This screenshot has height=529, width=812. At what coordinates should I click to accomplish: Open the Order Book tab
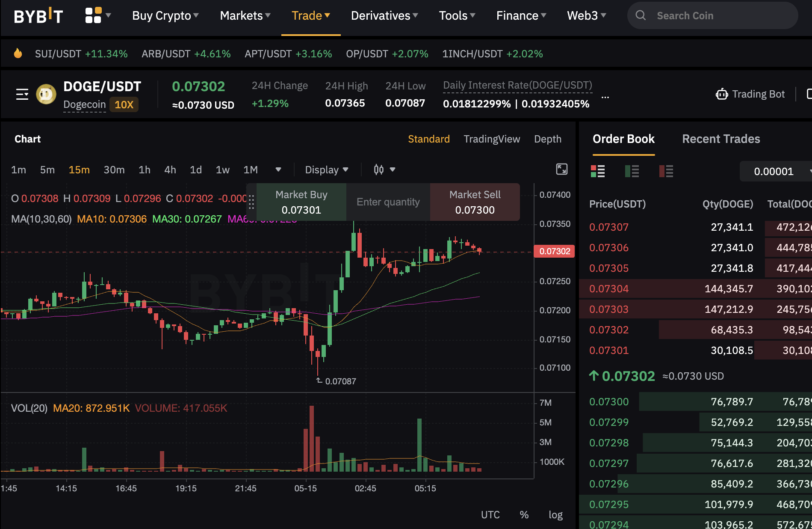tap(623, 139)
